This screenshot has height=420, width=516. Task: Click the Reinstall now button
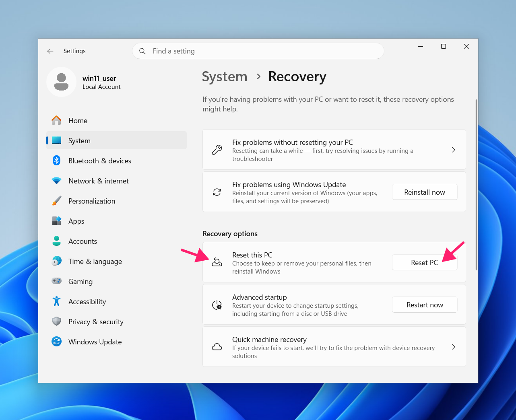click(x=425, y=192)
